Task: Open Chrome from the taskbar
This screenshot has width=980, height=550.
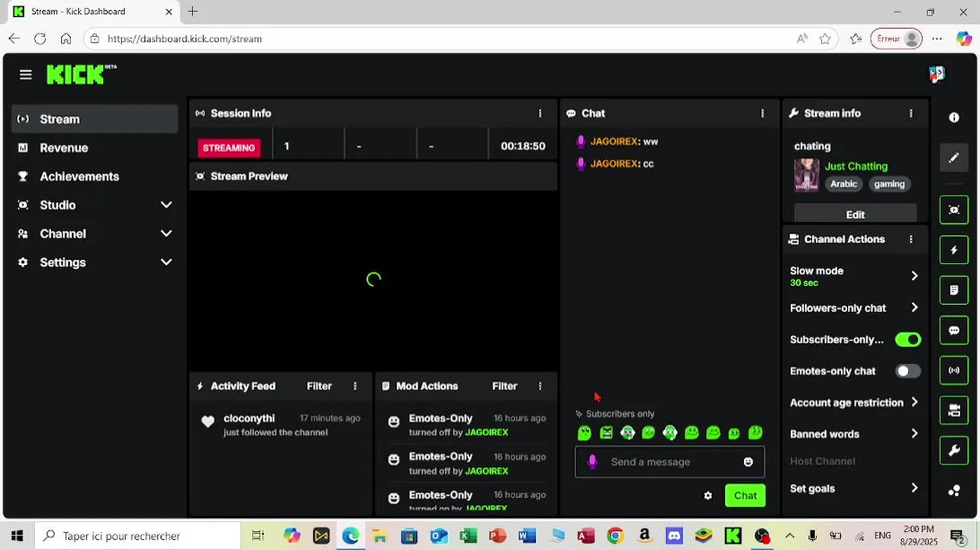Action: click(615, 536)
